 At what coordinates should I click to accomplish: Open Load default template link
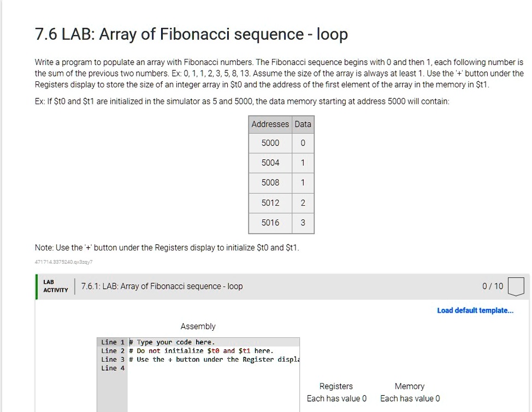(x=475, y=311)
